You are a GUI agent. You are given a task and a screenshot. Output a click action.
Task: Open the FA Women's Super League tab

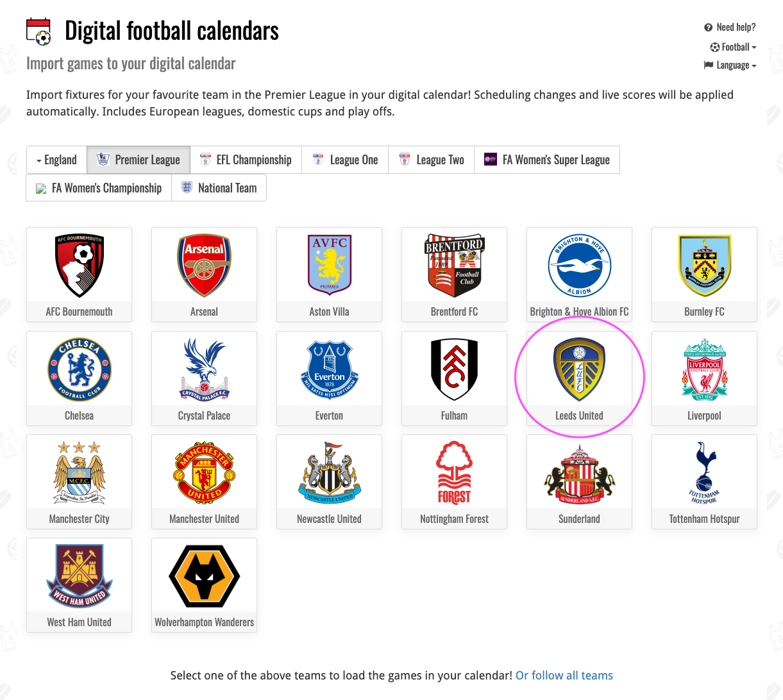pyautogui.click(x=547, y=160)
